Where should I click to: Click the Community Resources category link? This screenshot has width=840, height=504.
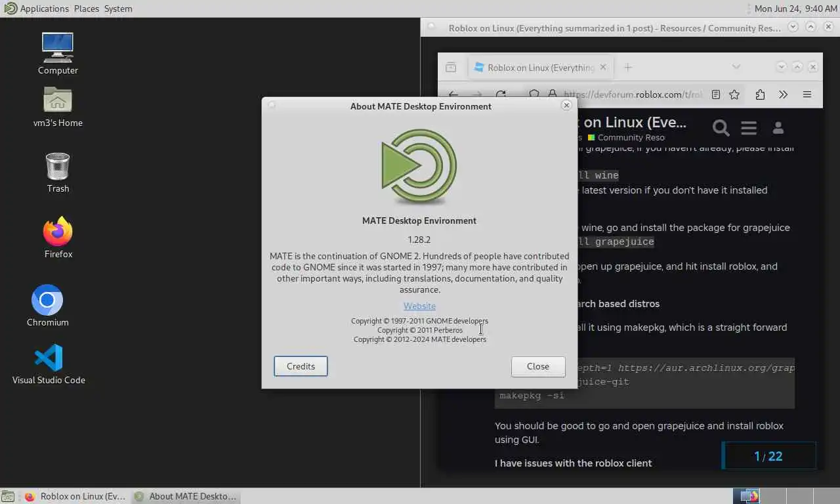pos(627,137)
